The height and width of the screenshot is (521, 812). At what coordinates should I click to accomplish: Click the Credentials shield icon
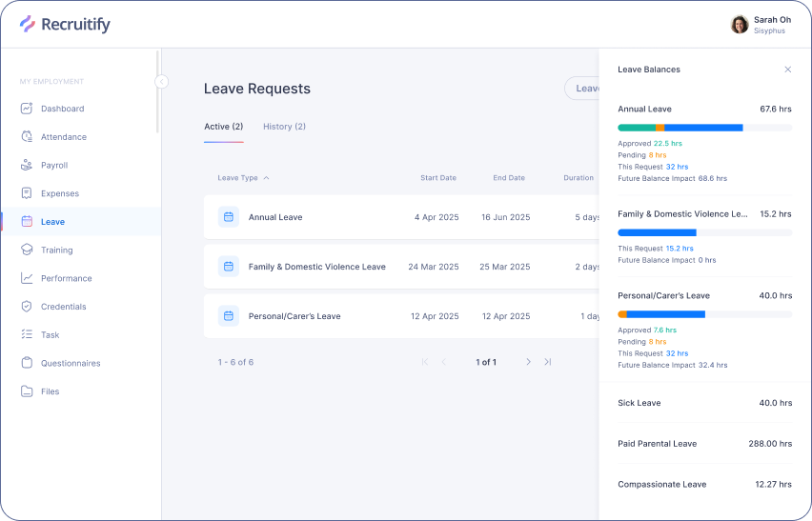[27, 307]
